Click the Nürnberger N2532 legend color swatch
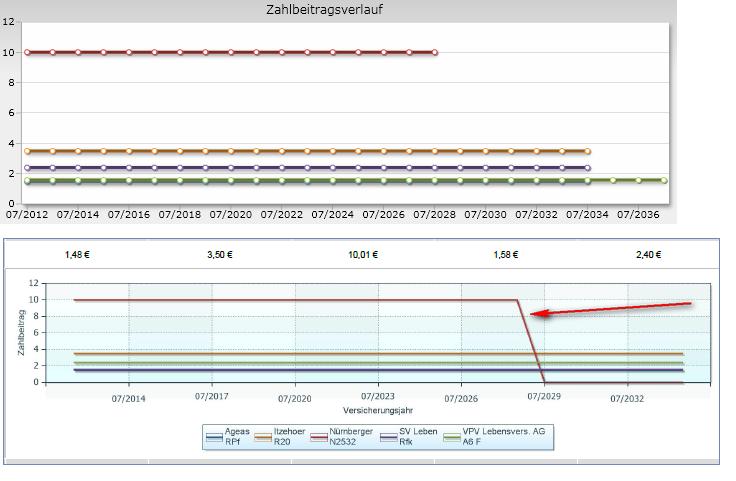The height and width of the screenshot is (481, 736). tap(319, 437)
